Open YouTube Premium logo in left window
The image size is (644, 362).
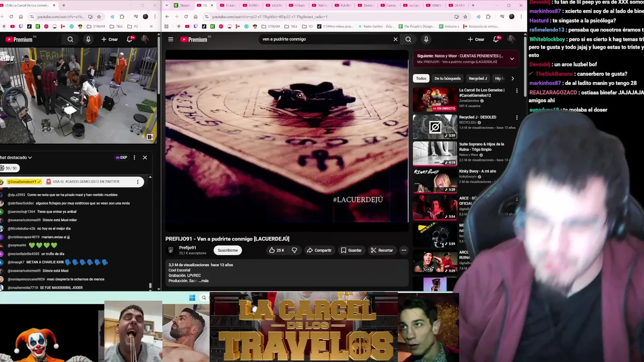pos(19,39)
